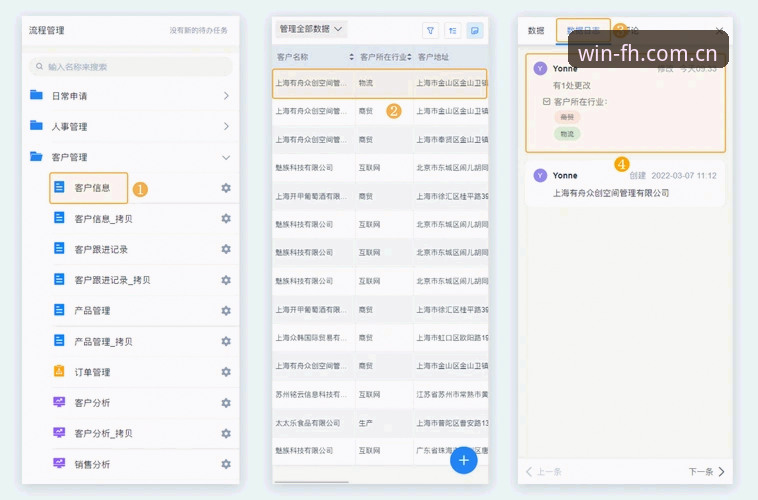Click the 商贸 tag in change log

[567, 117]
